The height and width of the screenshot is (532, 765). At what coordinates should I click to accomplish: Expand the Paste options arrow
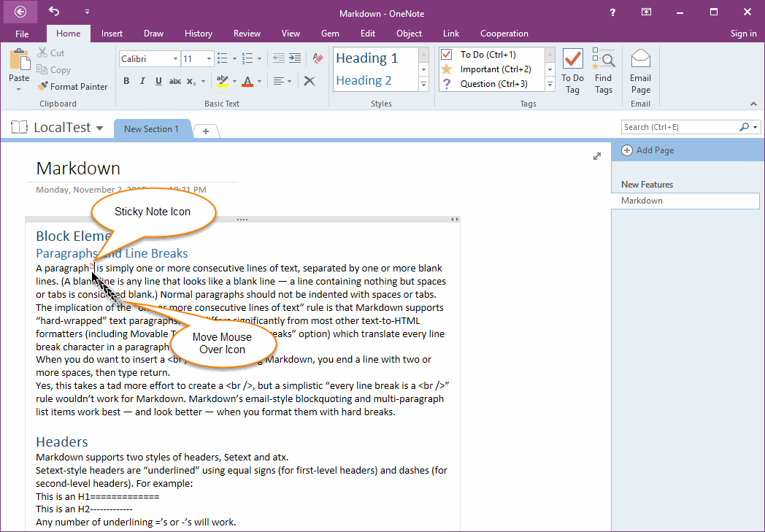point(19,89)
